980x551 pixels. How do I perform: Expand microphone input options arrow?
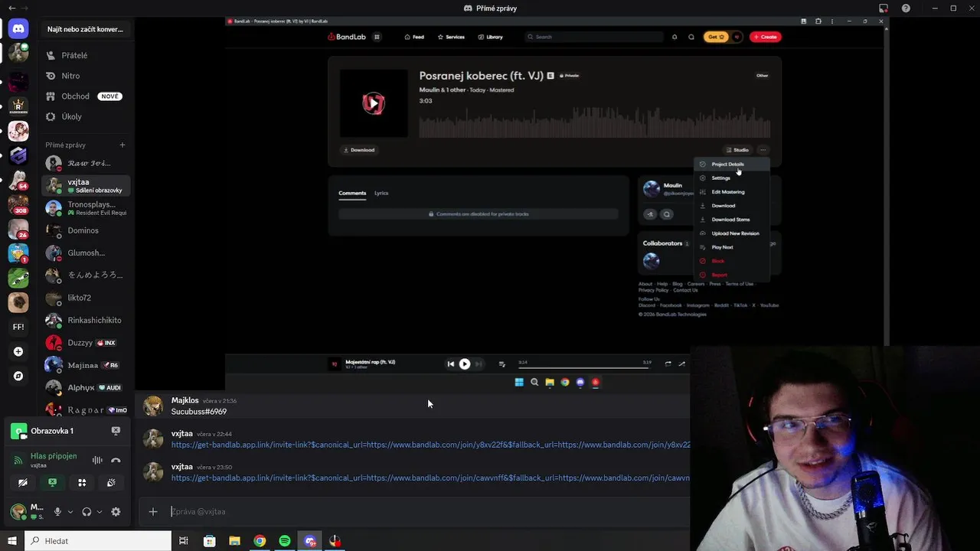pos(70,511)
